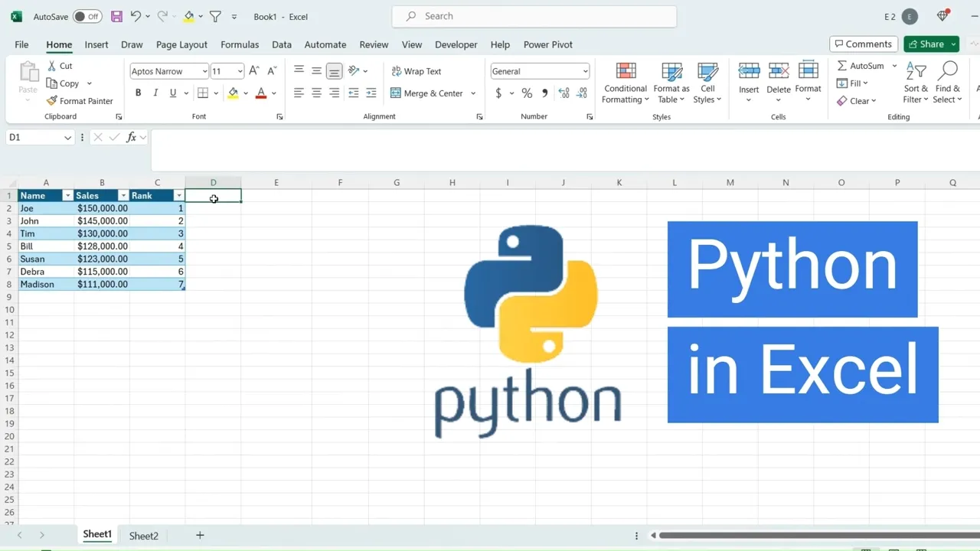Open Sort & Filter options

click(916, 83)
